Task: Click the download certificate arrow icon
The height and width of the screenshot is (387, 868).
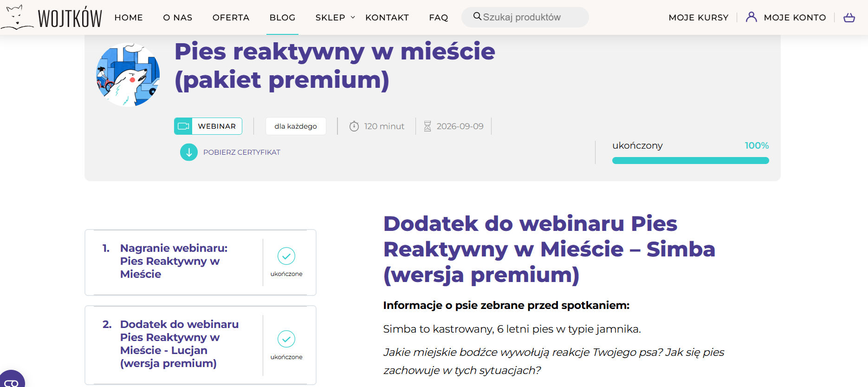Action: point(189,152)
